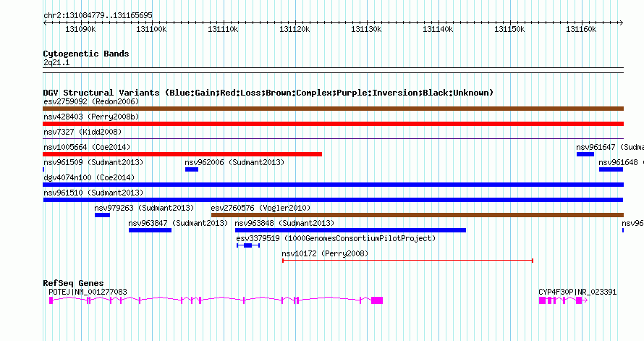Click the 131120k ruler tick label
Screen dimensions: 644x341
(295, 29)
